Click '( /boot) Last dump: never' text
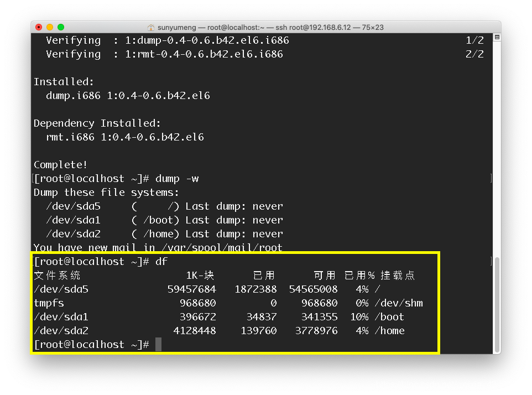532x395 pixels. (207, 220)
